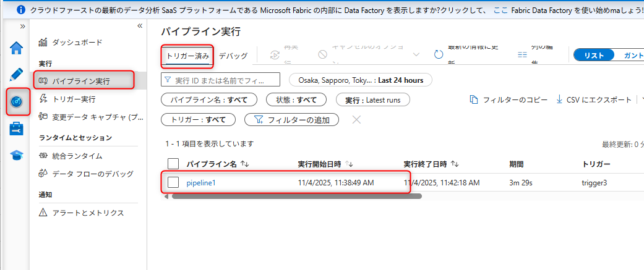Image resolution: width=644 pixels, height=270 pixels.
Task: Click the filter copy icon
Action: (474, 99)
